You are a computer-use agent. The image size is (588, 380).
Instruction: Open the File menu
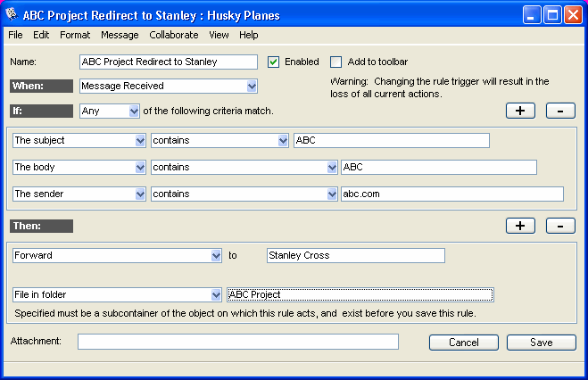pos(16,35)
